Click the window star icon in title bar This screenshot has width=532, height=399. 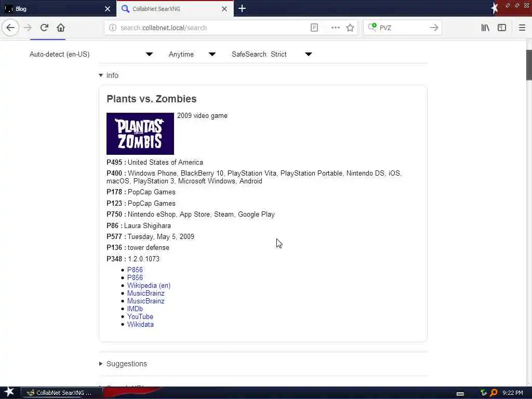tap(495, 8)
